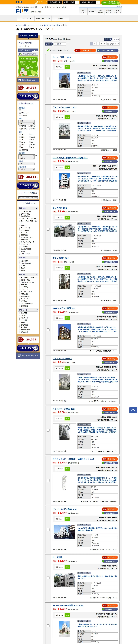Open the 賃料 下限なし dropdown

pos(27,121)
